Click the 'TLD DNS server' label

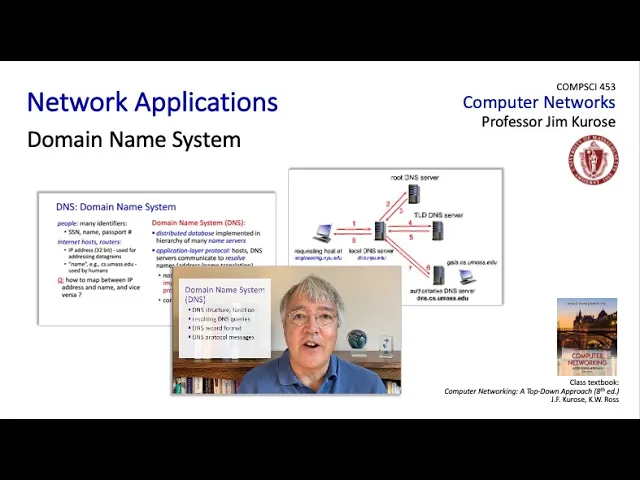(x=438, y=215)
